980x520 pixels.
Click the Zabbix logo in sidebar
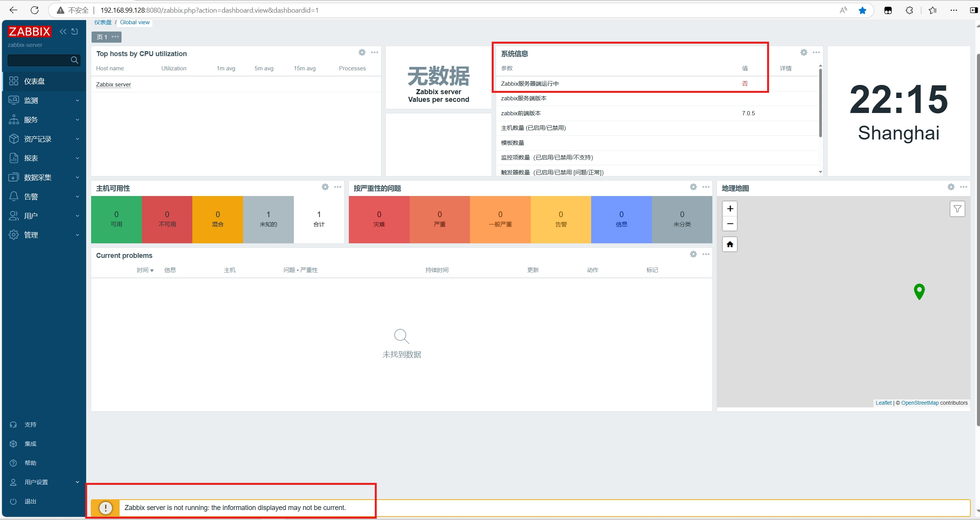coord(30,32)
